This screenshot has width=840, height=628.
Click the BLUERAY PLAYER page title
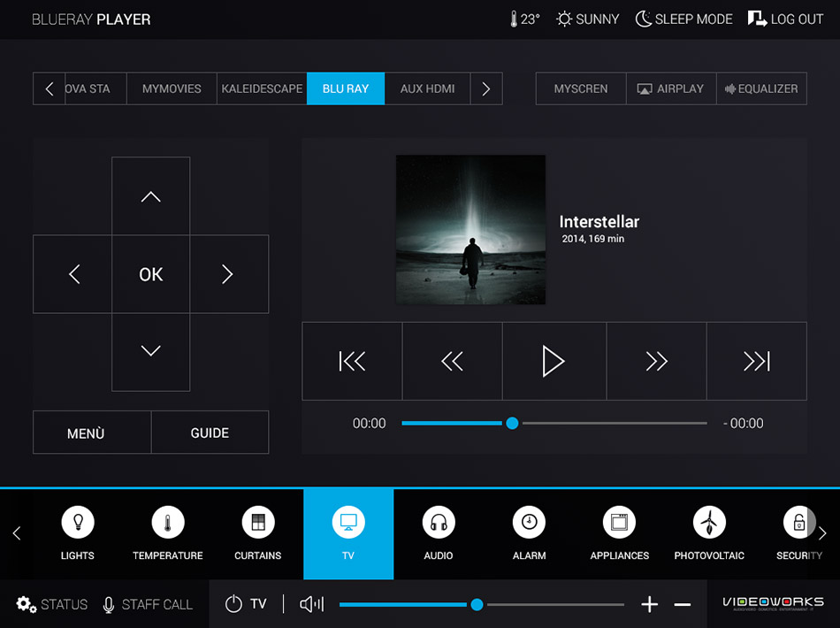[x=91, y=19]
